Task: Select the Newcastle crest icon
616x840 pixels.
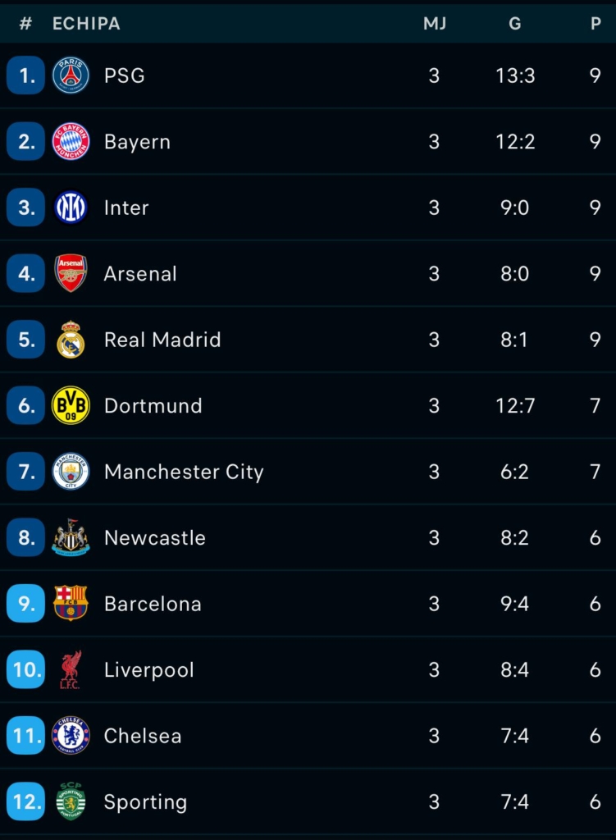Action: pos(71,537)
